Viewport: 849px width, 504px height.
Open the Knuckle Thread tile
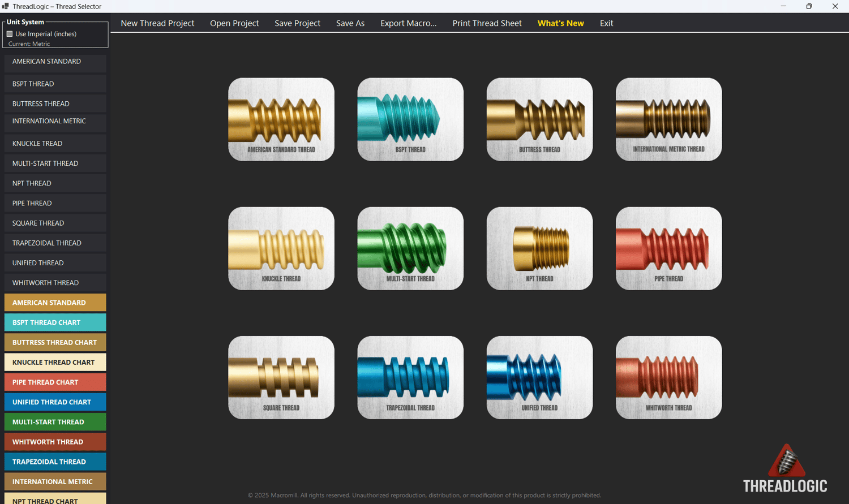[x=281, y=248]
